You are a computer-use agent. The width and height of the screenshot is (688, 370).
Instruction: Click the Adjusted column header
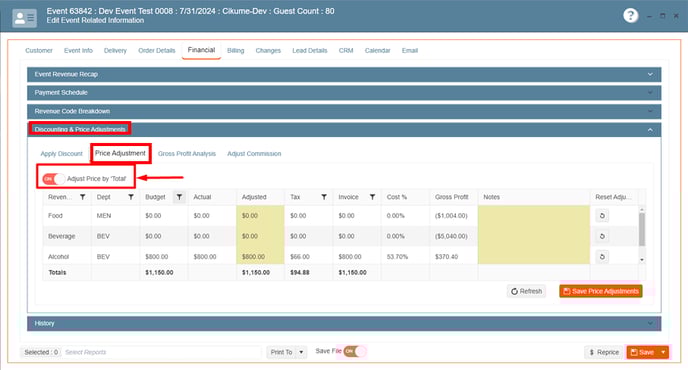[x=254, y=197]
